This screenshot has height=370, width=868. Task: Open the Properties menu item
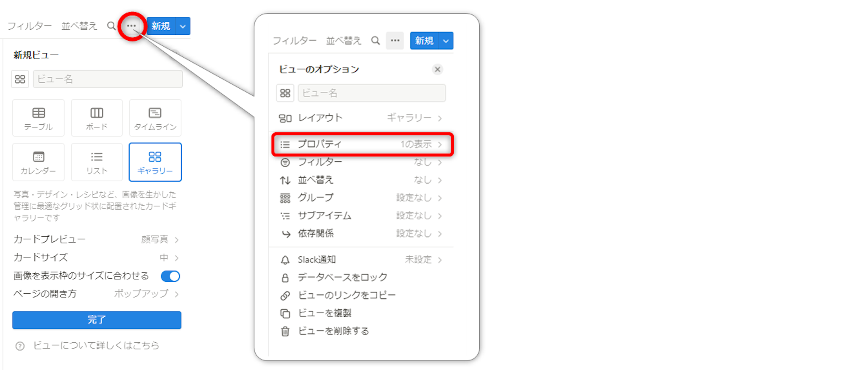click(362, 144)
